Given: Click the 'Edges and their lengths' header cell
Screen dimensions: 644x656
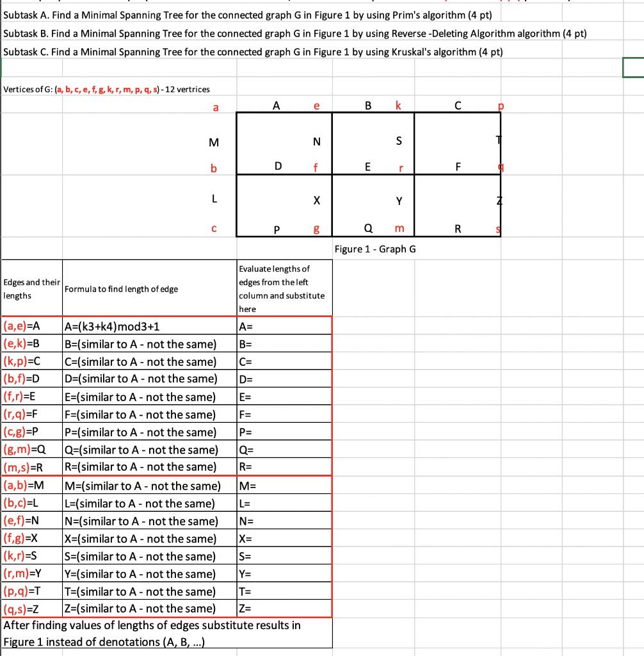Looking at the screenshot, I should [32, 289].
